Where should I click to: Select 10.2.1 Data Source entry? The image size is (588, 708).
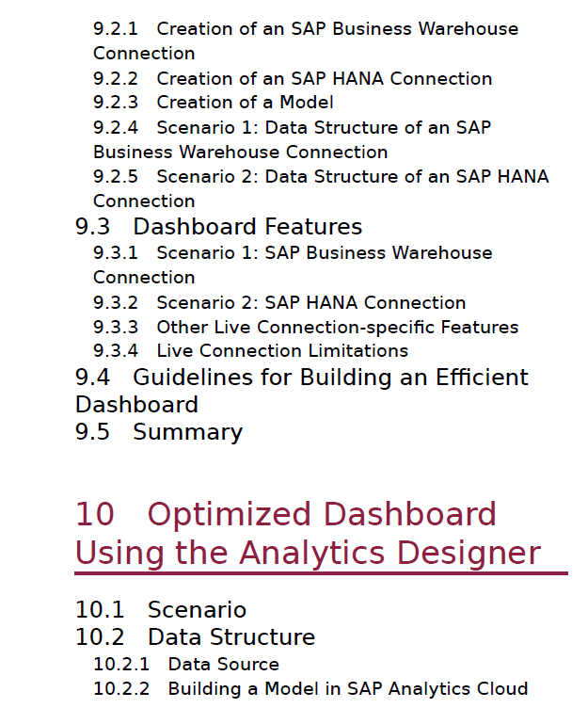(186, 664)
